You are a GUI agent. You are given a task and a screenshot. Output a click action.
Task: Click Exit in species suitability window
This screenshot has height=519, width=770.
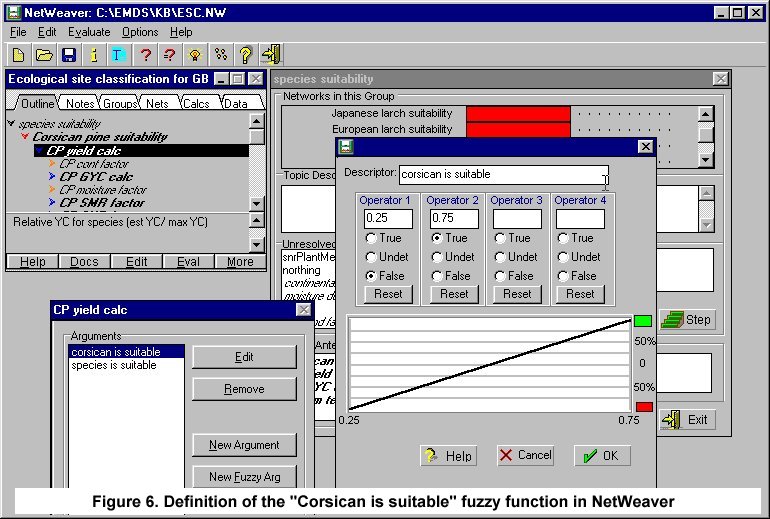pyautogui.click(x=687, y=420)
